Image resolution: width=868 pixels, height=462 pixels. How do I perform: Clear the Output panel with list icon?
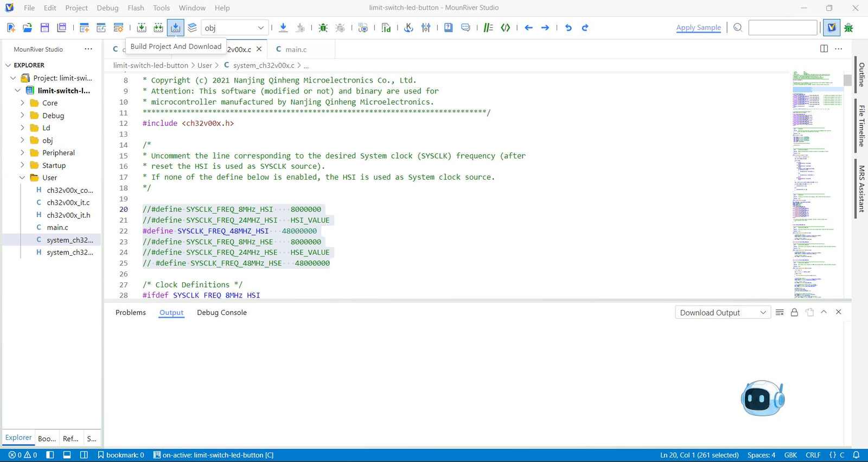coord(780,312)
